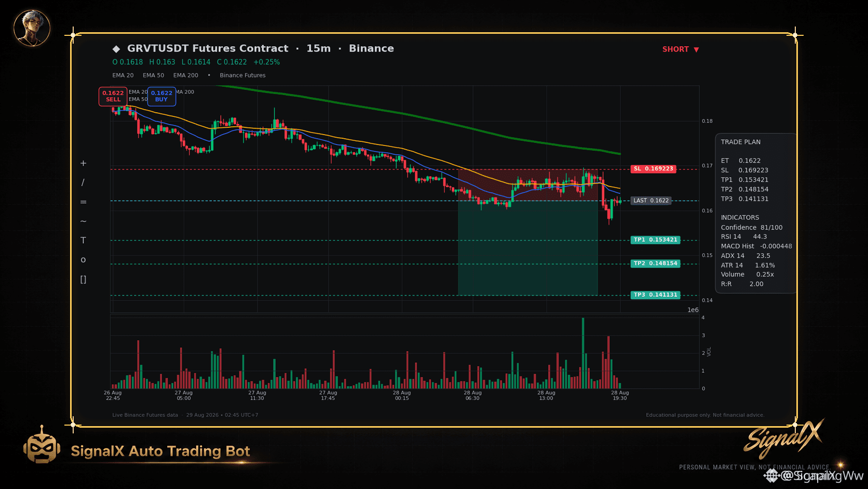
Task: Click the plus tool in left toolbar
Action: [x=83, y=163]
